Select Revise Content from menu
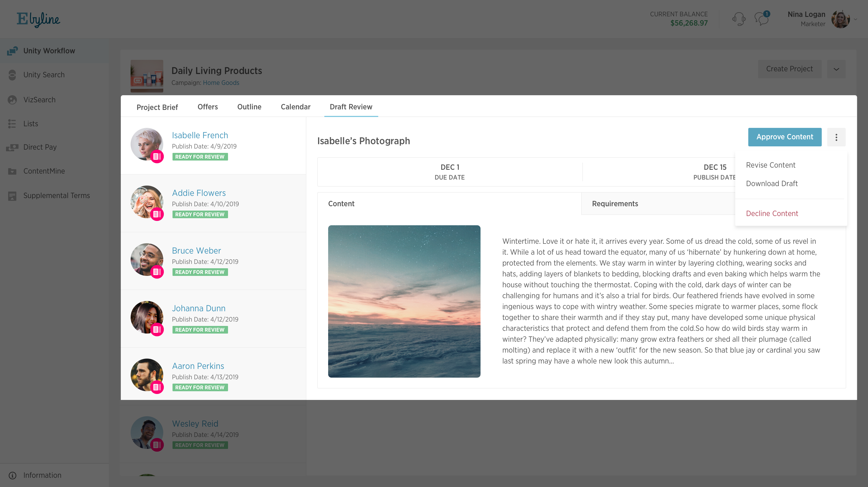Viewport: 868px width, 487px height. 771,165
